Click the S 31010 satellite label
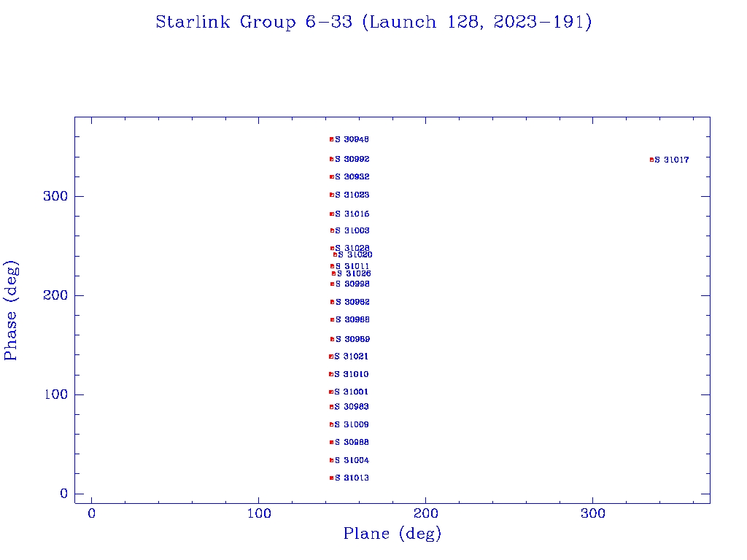Image resolution: width=747 pixels, height=560 pixels. (x=352, y=374)
